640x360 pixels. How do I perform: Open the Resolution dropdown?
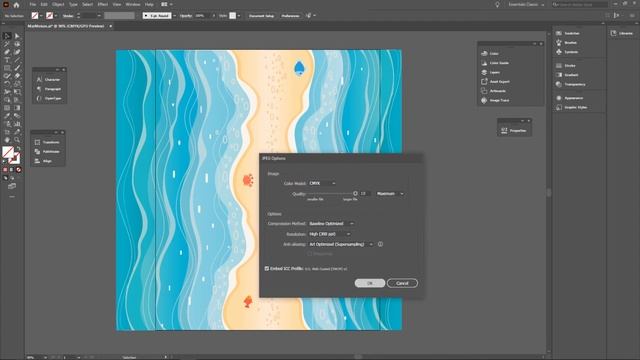(x=330, y=234)
